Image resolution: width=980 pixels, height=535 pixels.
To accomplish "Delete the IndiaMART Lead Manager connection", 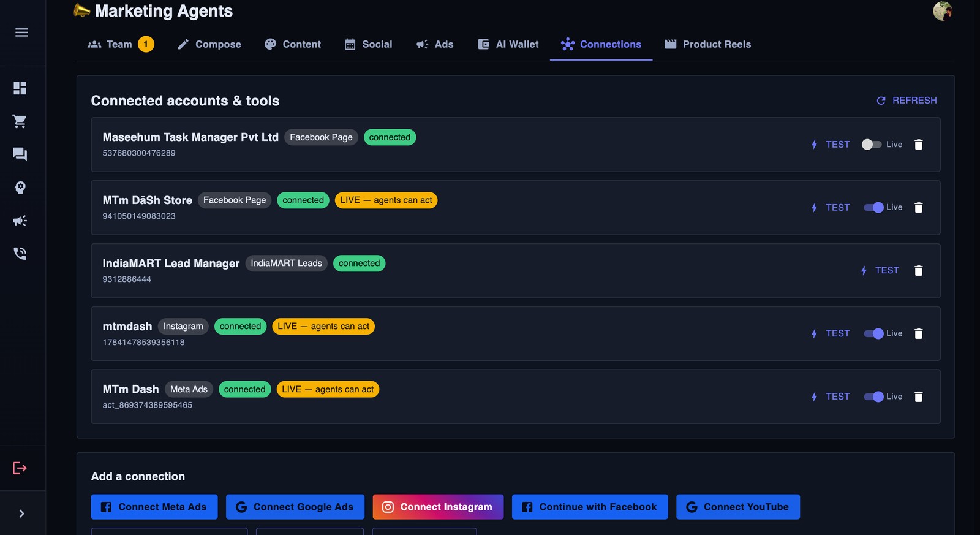I will [918, 271].
